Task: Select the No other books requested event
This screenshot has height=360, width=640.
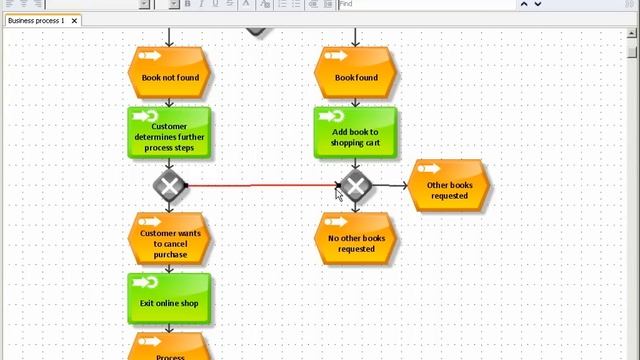Action: pos(356,239)
